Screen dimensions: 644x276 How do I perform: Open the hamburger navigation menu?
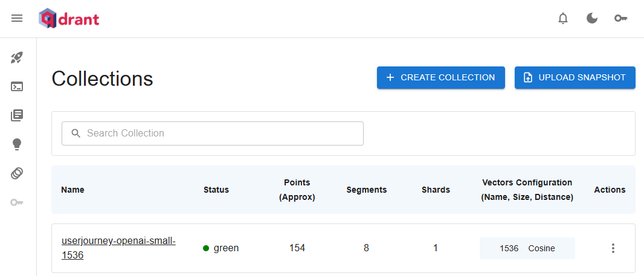[17, 18]
